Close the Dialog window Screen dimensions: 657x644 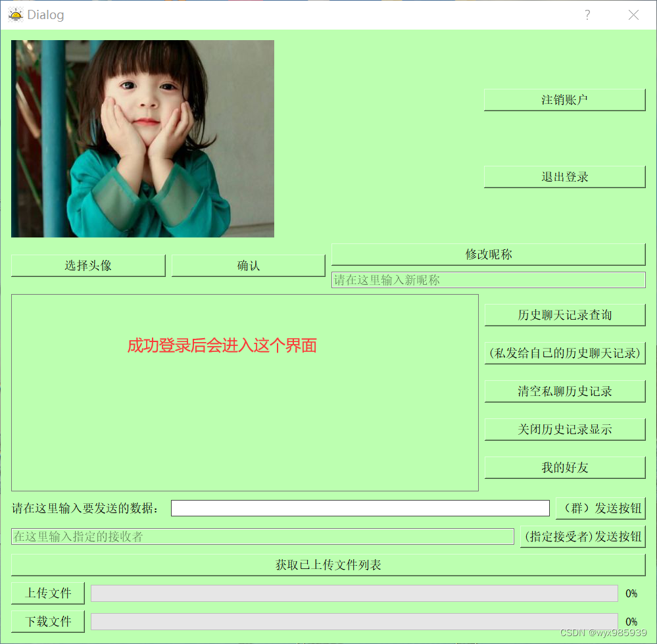click(x=633, y=15)
